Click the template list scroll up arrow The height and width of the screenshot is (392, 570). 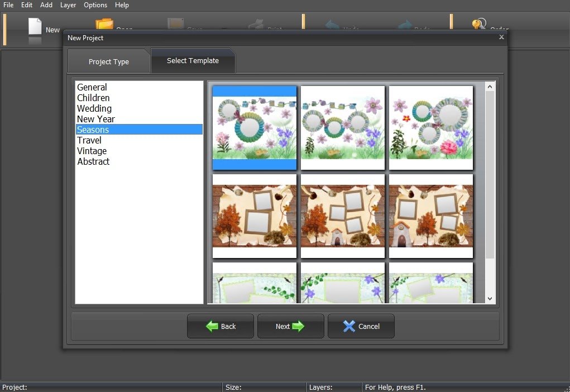(x=490, y=87)
